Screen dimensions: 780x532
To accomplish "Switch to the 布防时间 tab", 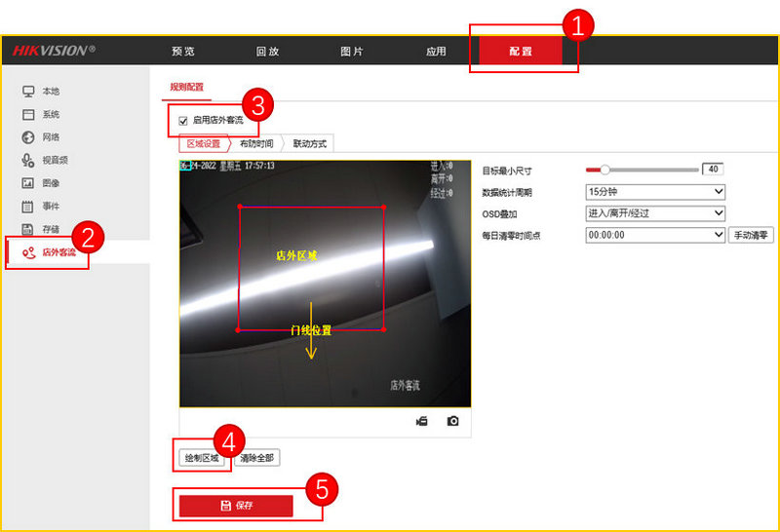I will click(x=256, y=143).
